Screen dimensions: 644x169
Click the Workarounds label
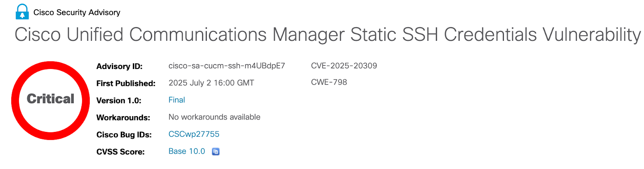[x=123, y=118]
